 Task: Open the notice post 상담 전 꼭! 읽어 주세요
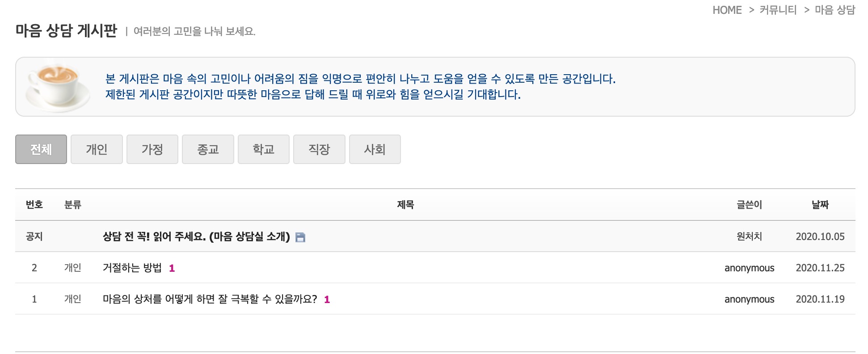click(x=196, y=236)
